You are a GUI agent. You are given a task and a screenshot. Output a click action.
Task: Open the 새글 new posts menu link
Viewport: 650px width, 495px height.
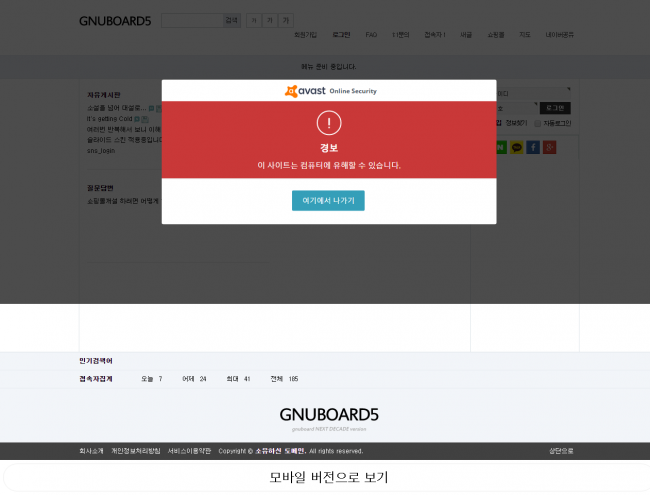pyautogui.click(x=466, y=35)
